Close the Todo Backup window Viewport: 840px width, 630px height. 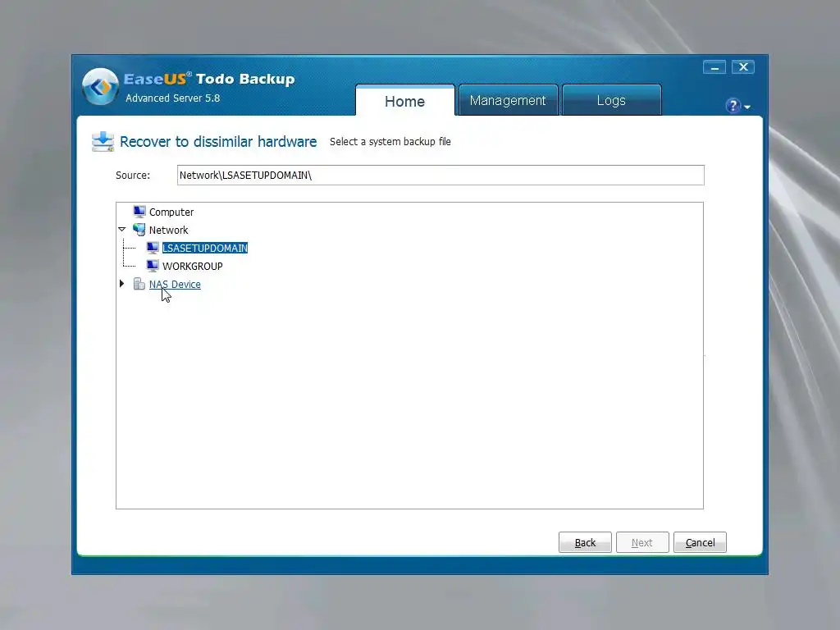pos(743,67)
